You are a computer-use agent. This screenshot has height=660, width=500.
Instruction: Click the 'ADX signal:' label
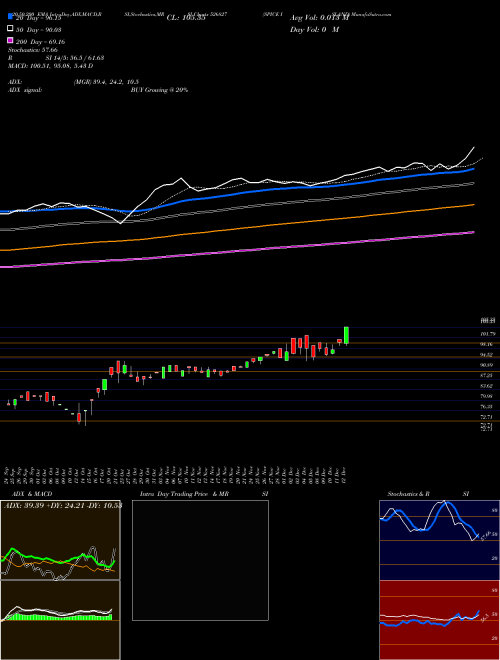[x=25, y=90]
